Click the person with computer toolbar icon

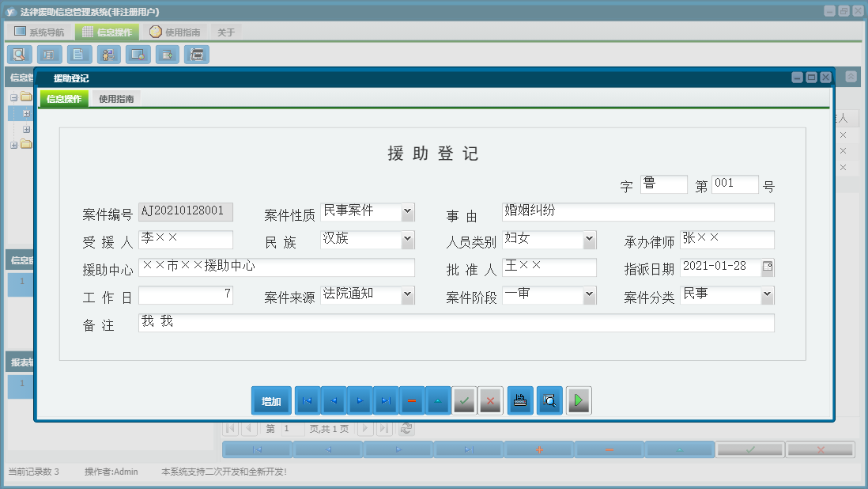(x=108, y=55)
